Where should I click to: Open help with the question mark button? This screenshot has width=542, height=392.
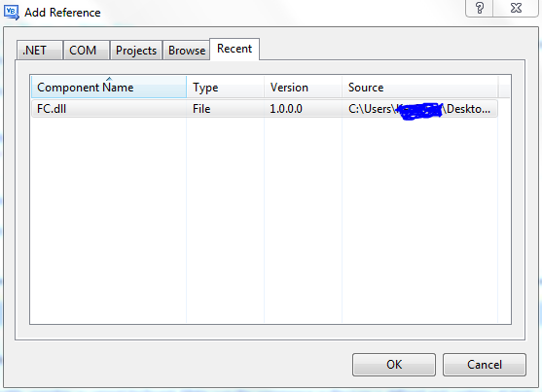tap(480, 8)
